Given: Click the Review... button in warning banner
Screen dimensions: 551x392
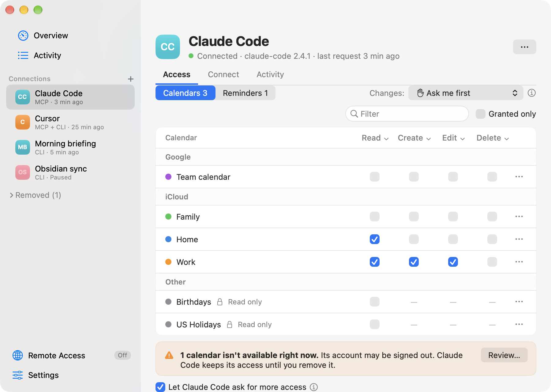Looking at the screenshot, I should click(x=504, y=355).
